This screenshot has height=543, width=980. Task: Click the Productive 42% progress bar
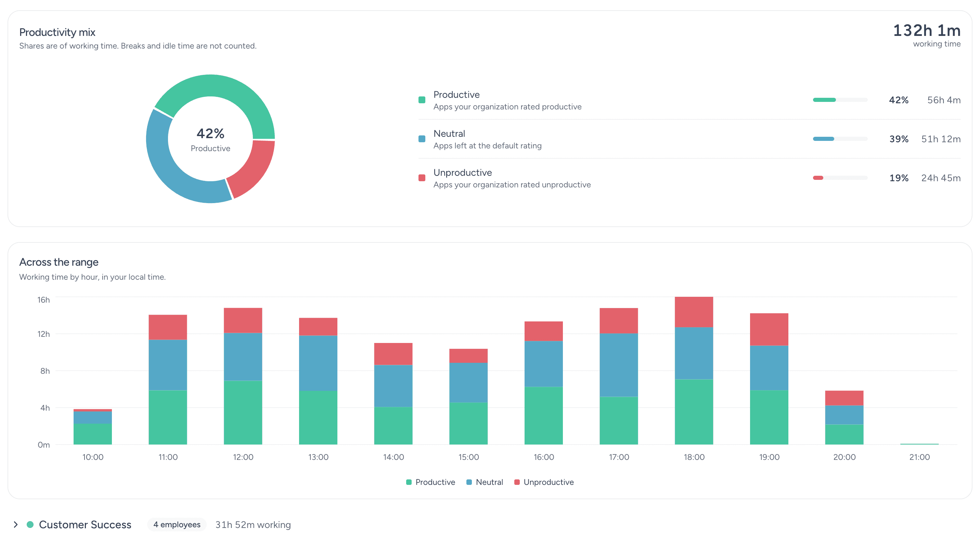click(x=840, y=100)
